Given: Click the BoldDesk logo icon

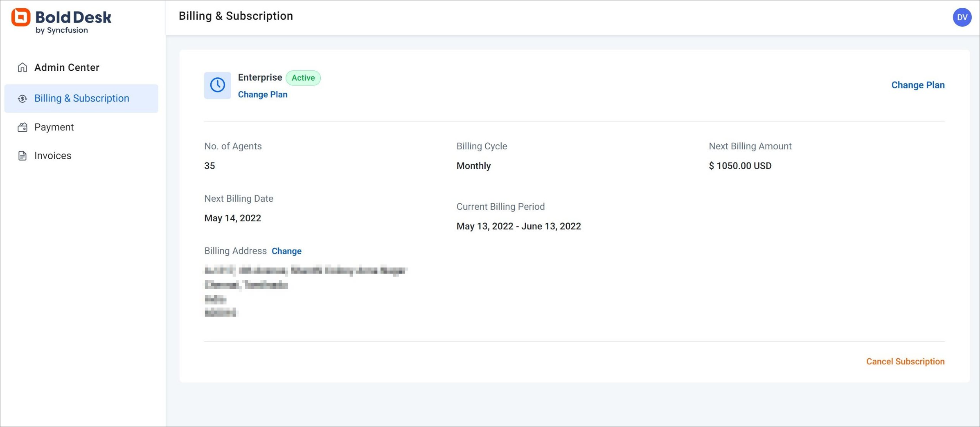Looking at the screenshot, I should click(20, 17).
